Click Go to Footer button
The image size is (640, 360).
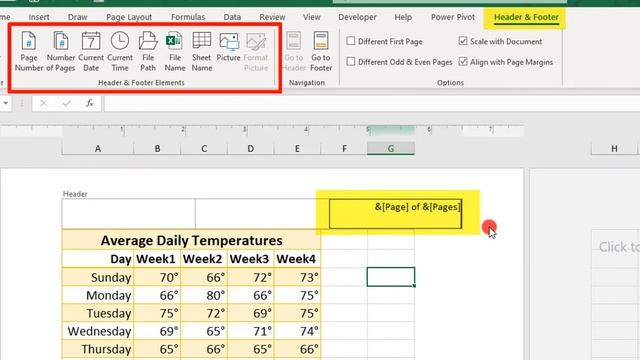tap(321, 52)
